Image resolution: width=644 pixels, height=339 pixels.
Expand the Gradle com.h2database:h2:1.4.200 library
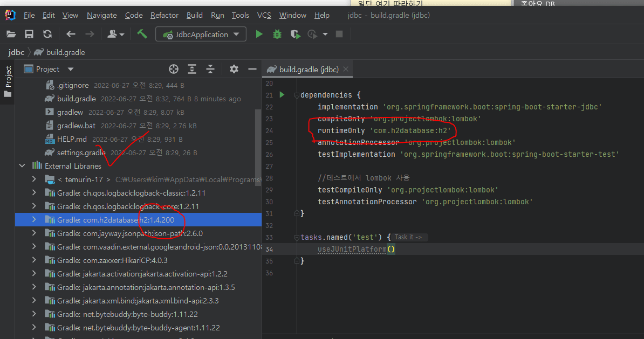tap(34, 220)
